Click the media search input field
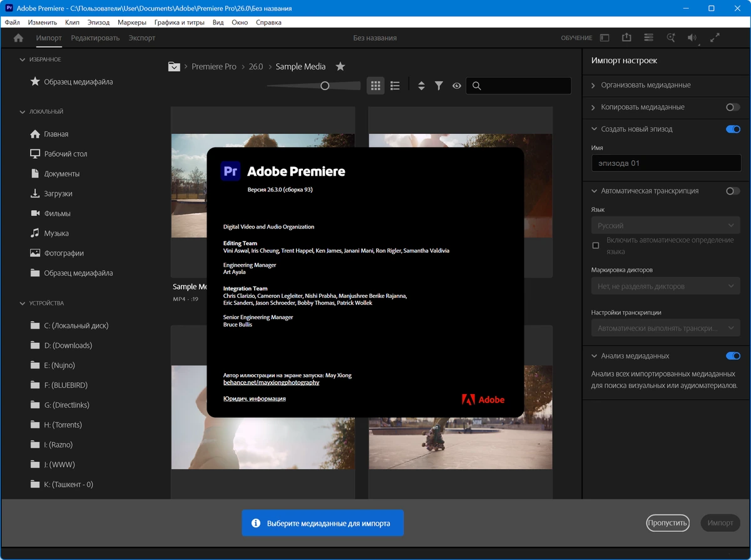The image size is (751, 560). pos(519,86)
